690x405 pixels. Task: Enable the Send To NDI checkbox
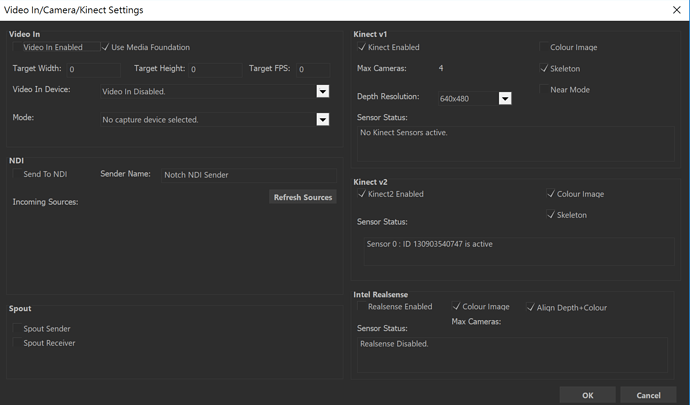pos(18,174)
